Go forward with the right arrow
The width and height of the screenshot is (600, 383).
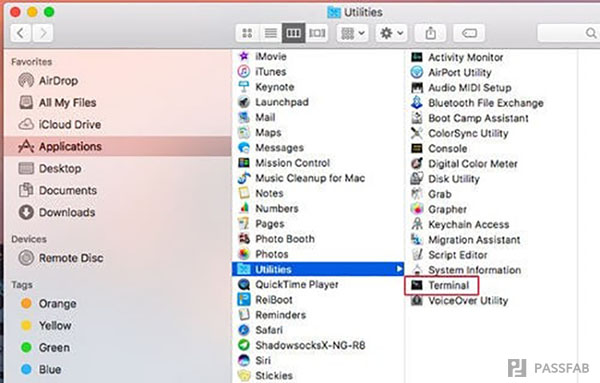(42, 33)
